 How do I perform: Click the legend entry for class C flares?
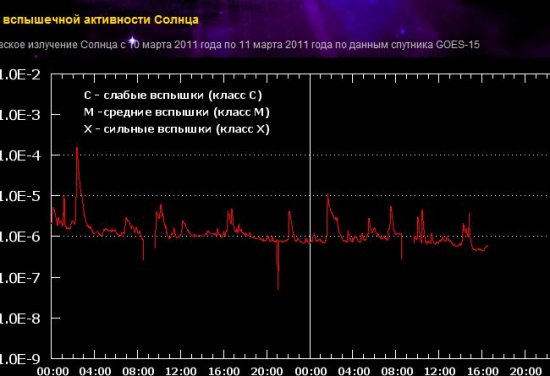tap(173, 95)
